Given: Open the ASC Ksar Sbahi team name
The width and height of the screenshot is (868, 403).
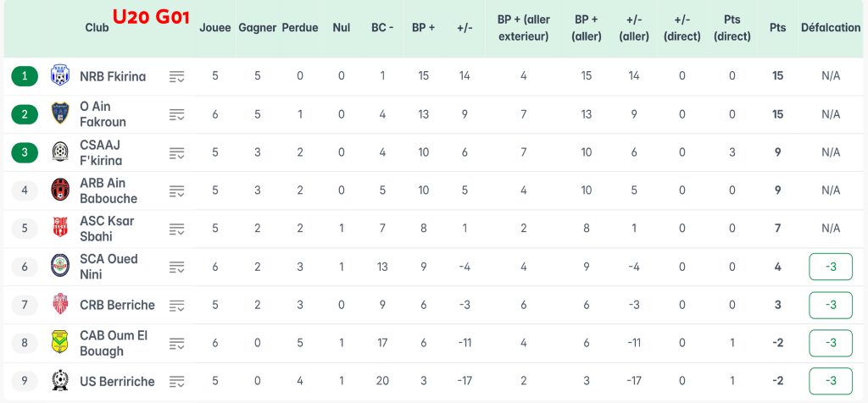Looking at the screenshot, I should [x=106, y=229].
